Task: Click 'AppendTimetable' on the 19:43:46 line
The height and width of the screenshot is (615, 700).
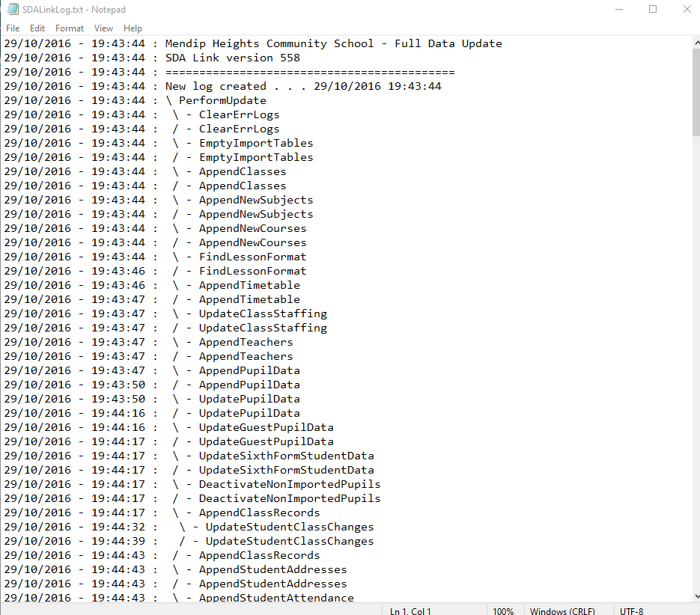Action: tap(249, 285)
